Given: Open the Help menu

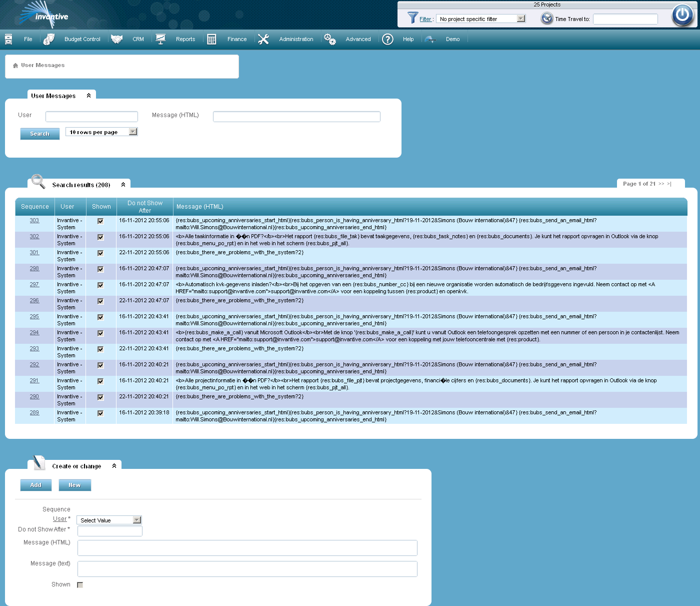Looking at the screenshot, I should (408, 39).
